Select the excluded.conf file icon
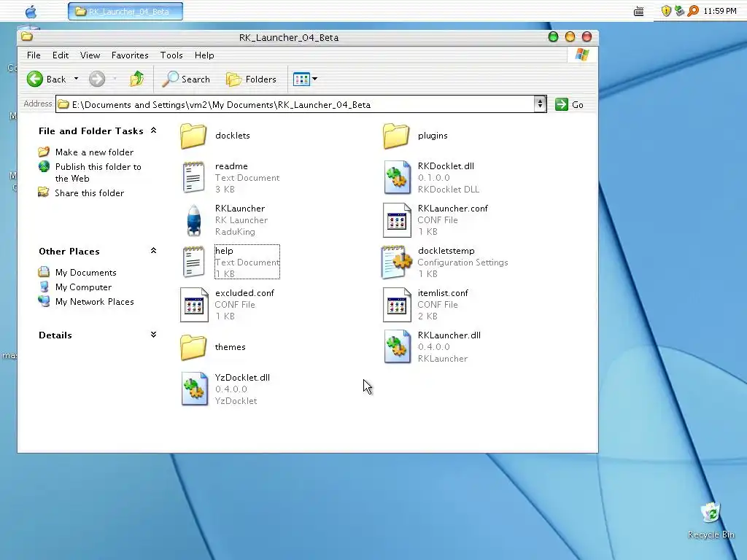The width and height of the screenshot is (747, 560). coord(194,305)
